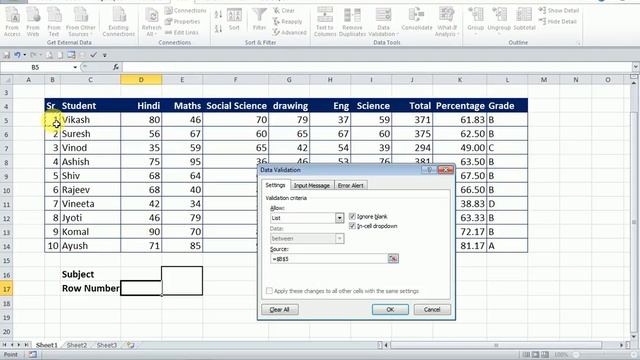Image resolution: width=640 pixels, height=360 pixels.
Task: Open Advanced filter options
Action: pos(289,33)
